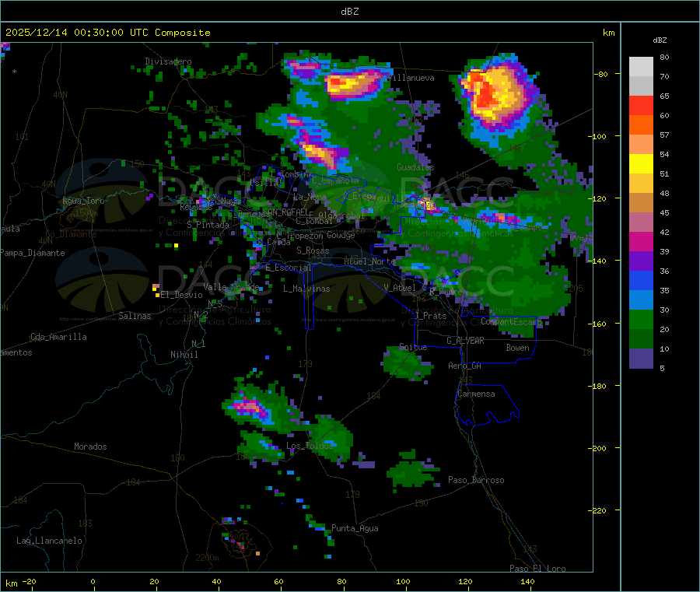Select the slate 5-10 dBZ legend swatch
The height and width of the screenshot is (592, 700).
(641, 359)
